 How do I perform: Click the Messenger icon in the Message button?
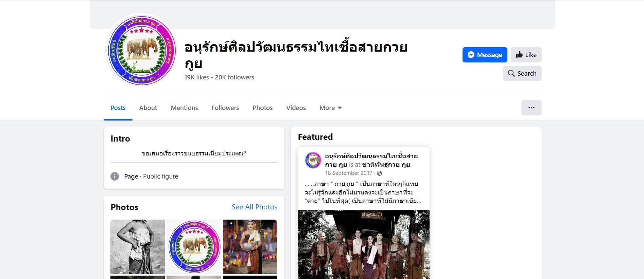pos(471,55)
